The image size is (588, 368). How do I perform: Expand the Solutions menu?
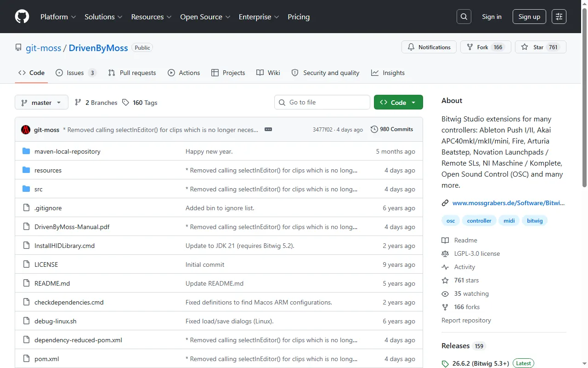pos(103,17)
